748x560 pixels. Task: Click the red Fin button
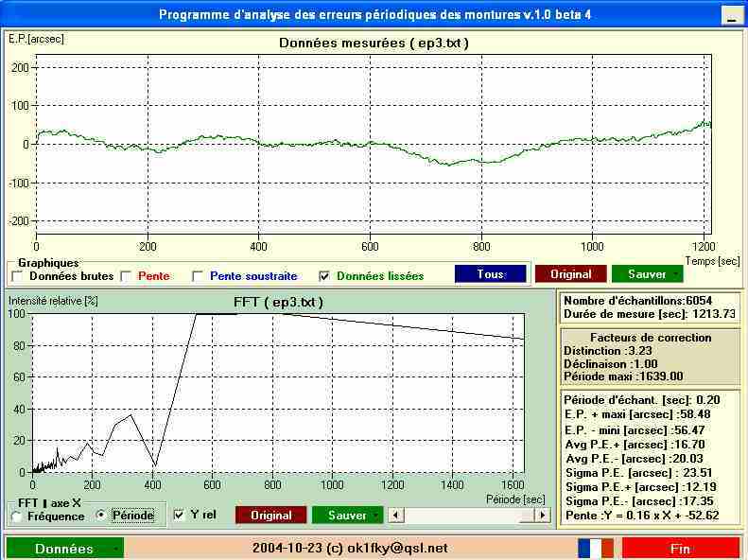click(x=681, y=549)
